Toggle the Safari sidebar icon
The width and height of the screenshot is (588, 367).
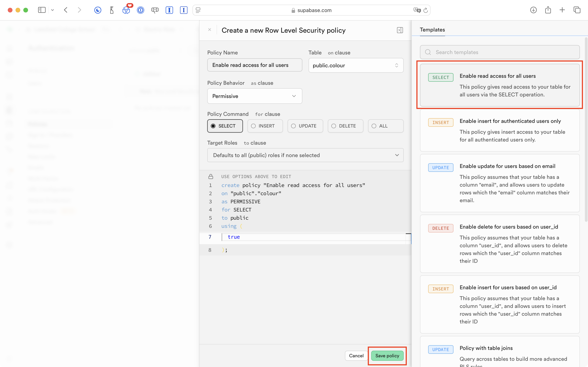42,10
